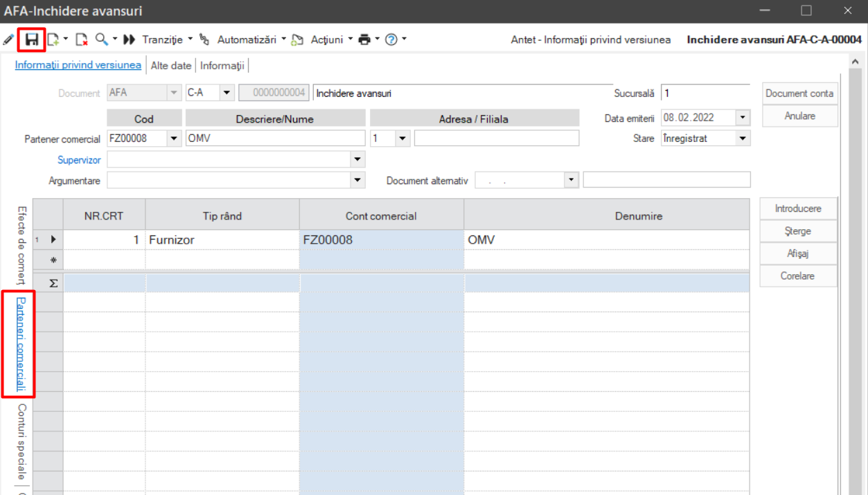Open the Supervizor dropdown list
The image size is (868, 495).
point(357,159)
